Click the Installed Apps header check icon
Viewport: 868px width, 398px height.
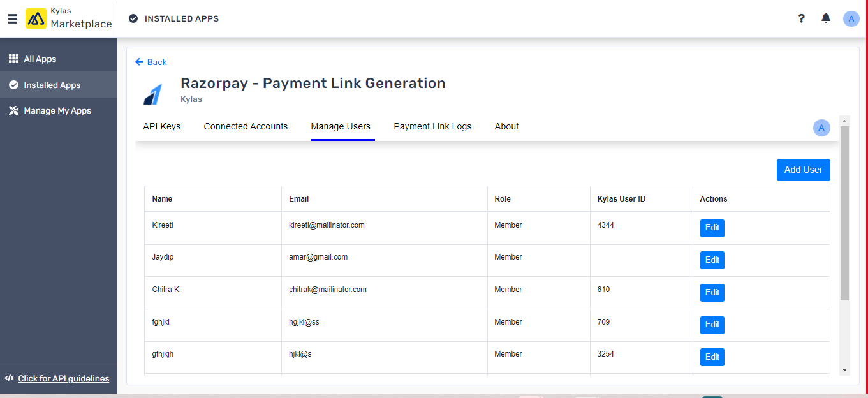coord(133,18)
